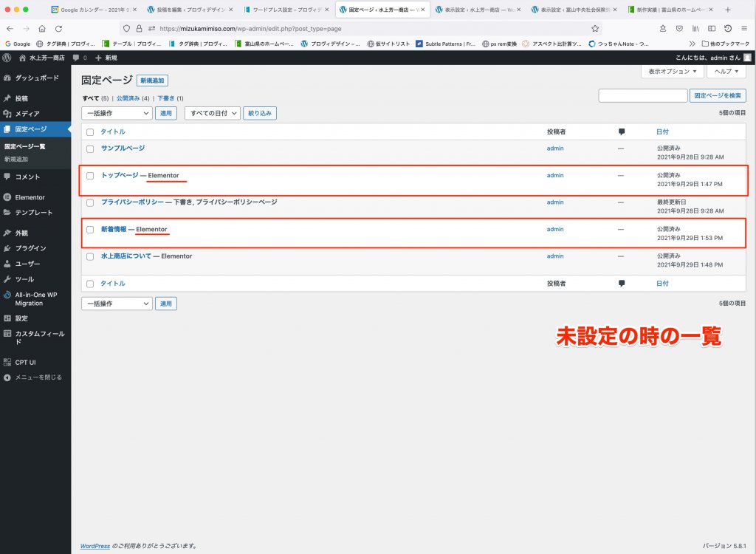Click the 新規追加 button beside page title
Image resolution: width=756 pixels, height=554 pixels.
[152, 81]
